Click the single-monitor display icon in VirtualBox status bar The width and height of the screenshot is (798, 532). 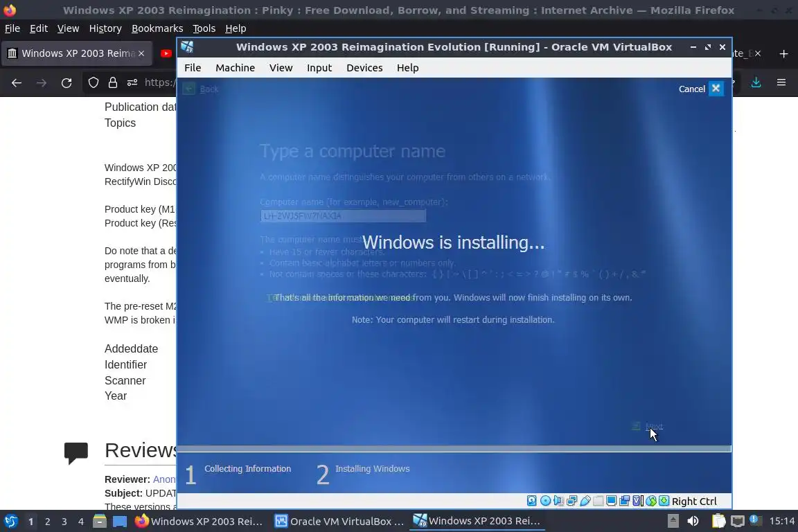click(611, 501)
